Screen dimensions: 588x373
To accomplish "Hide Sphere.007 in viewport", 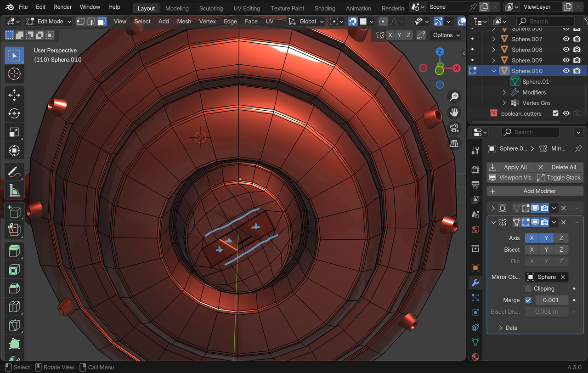I will click(566, 39).
